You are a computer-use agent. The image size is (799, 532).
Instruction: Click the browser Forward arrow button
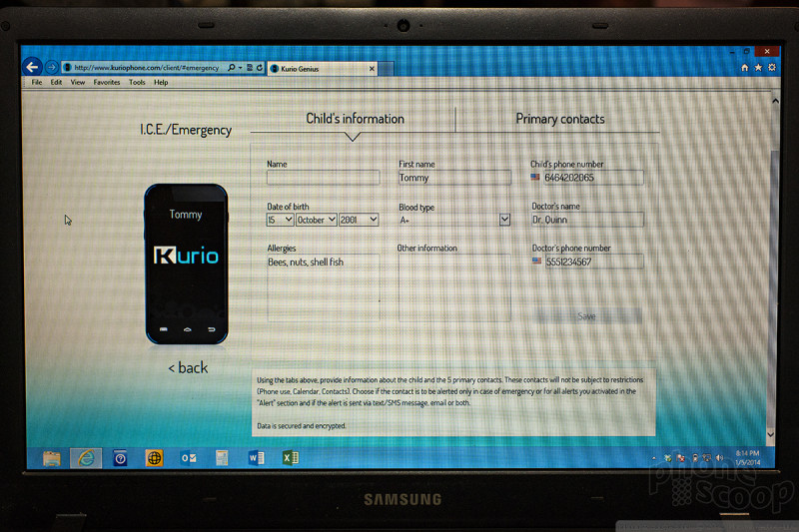click(52, 67)
